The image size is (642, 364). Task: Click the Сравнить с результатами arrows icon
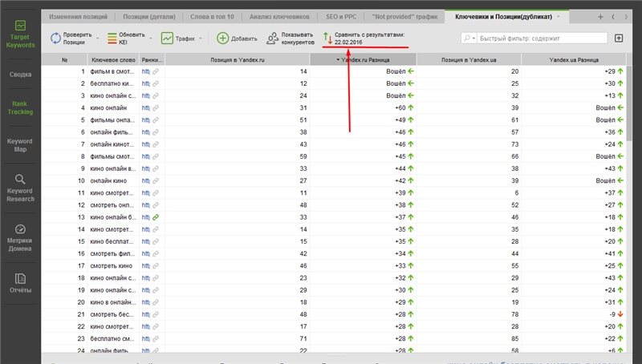coord(327,38)
